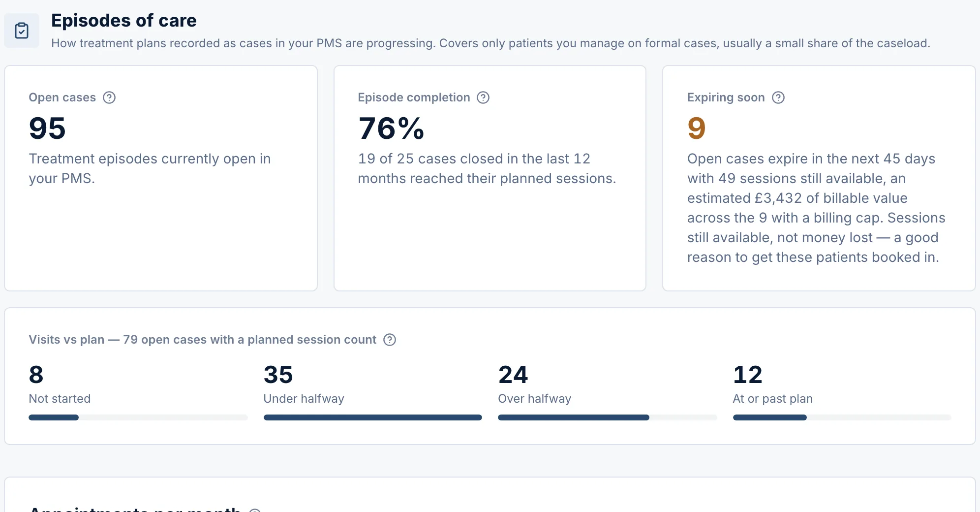Screen dimensions: 980x512
Task: Click the Expiring soon help icon
Action: [778, 97]
